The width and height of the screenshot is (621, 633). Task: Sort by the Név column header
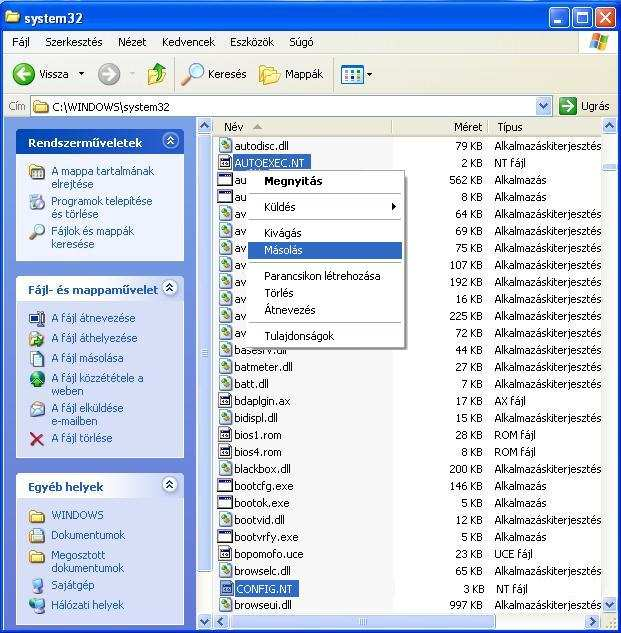click(x=302, y=127)
